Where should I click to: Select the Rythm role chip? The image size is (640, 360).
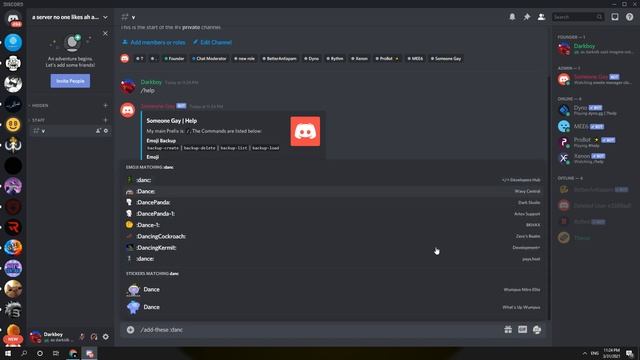335,59
